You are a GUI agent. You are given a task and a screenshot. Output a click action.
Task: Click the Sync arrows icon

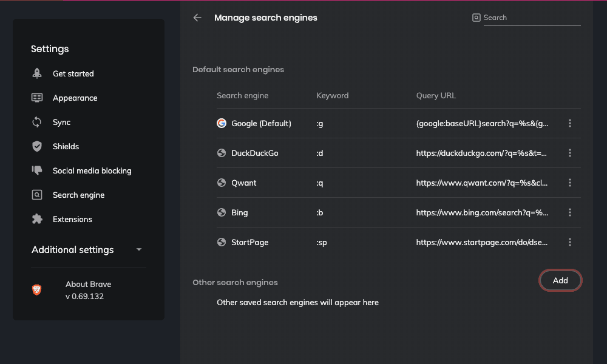tap(37, 122)
